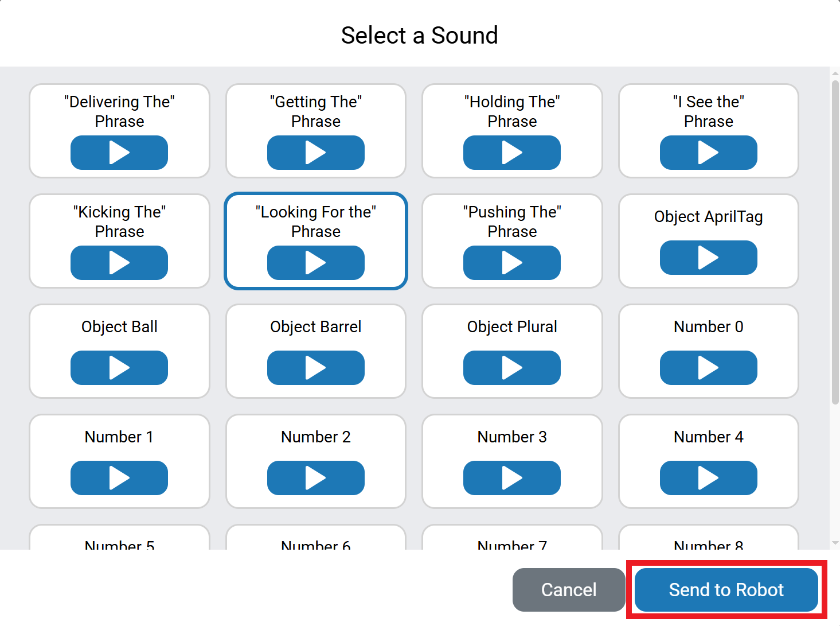
Task: Select the Number 1 sound tile
Action: pos(119,437)
